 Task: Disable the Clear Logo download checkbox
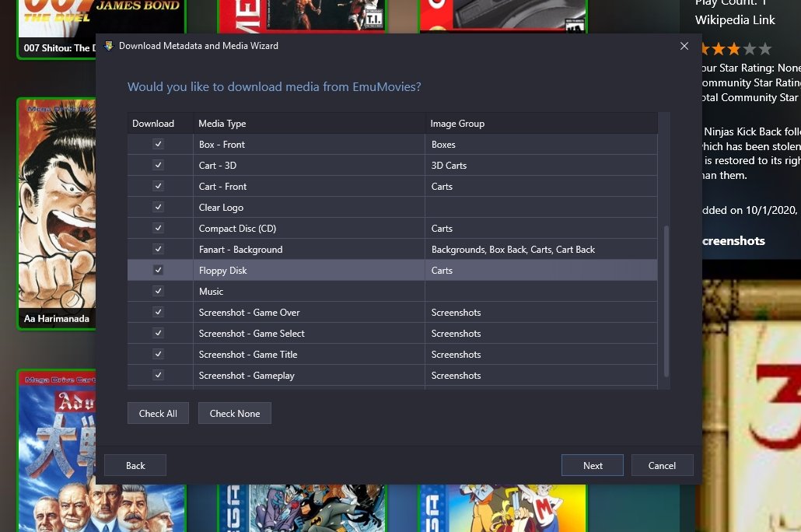[x=159, y=207]
